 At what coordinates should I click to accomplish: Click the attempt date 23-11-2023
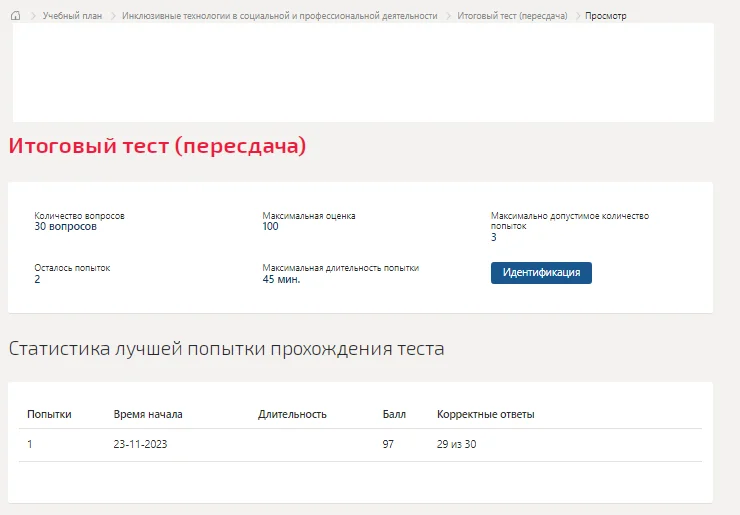[x=140, y=444]
